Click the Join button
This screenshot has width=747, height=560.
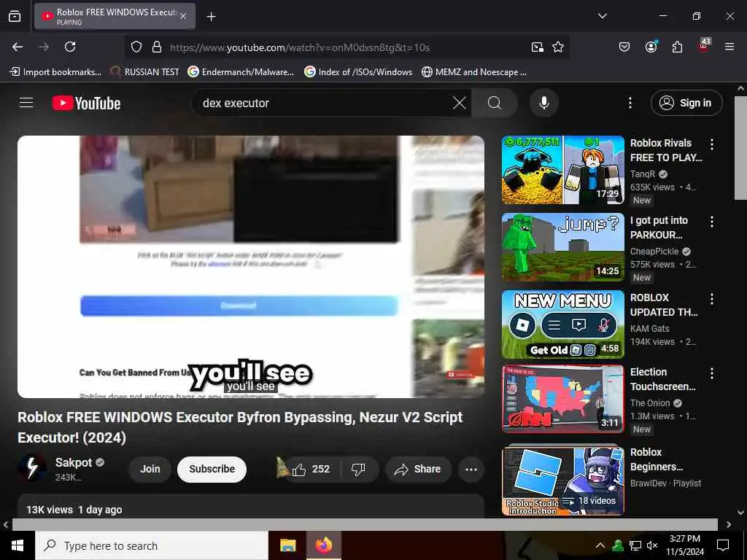click(150, 469)
